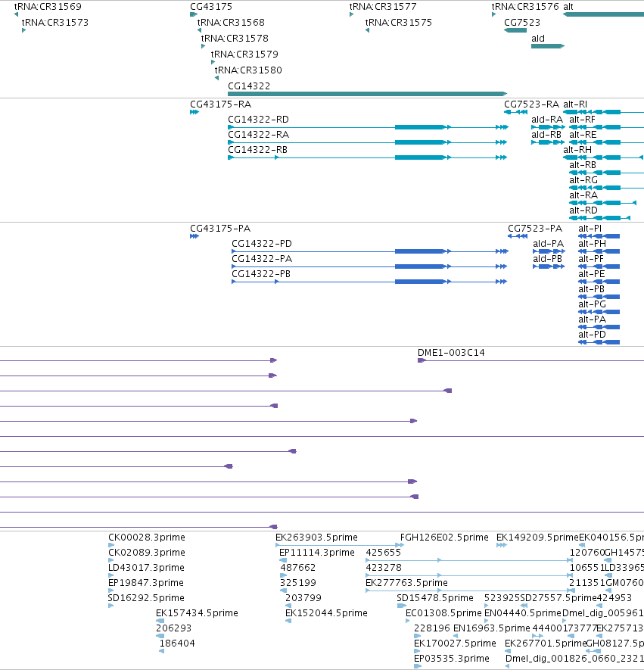
Task: Select alt-PH protein label
Action: point(592,244)
